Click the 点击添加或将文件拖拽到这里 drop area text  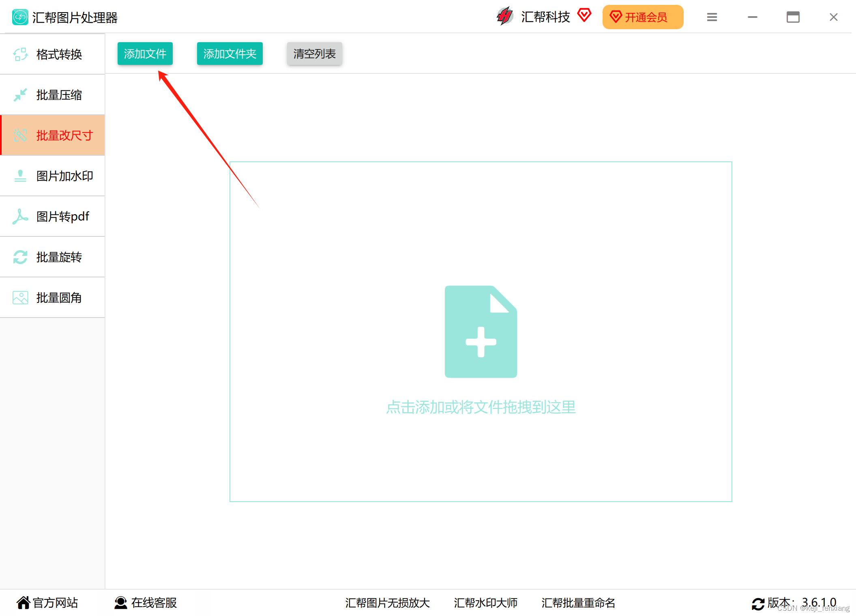[481, 407]
